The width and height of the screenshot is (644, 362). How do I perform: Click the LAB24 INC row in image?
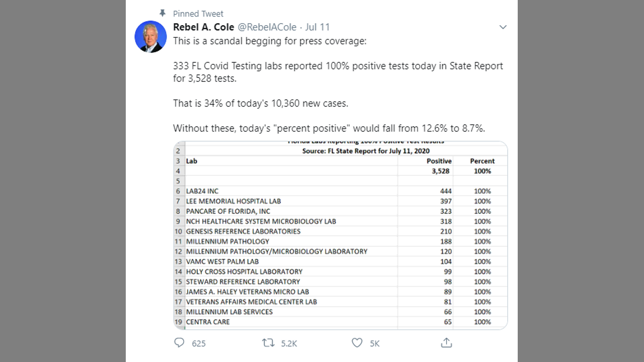202,191
